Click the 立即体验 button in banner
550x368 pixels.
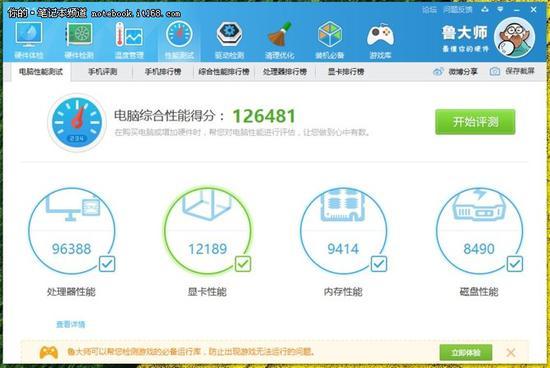(466, 352)
